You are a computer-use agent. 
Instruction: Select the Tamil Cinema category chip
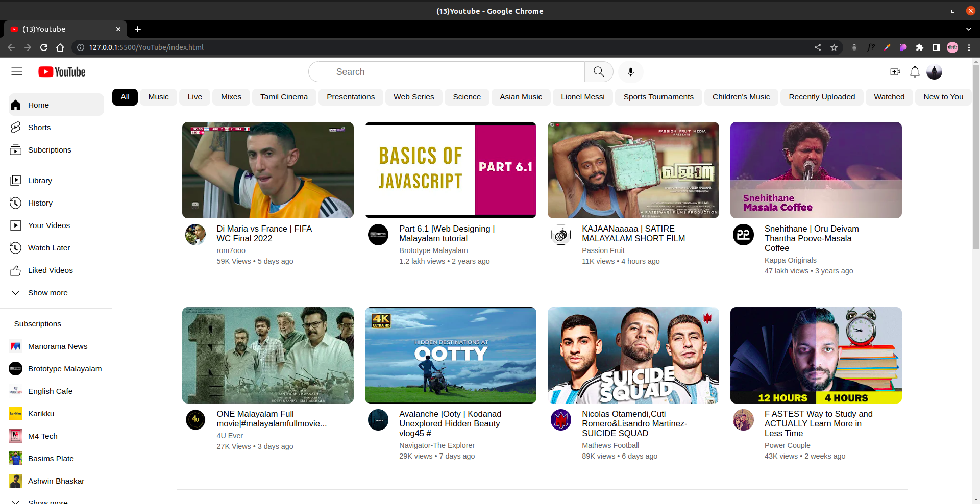284,97
